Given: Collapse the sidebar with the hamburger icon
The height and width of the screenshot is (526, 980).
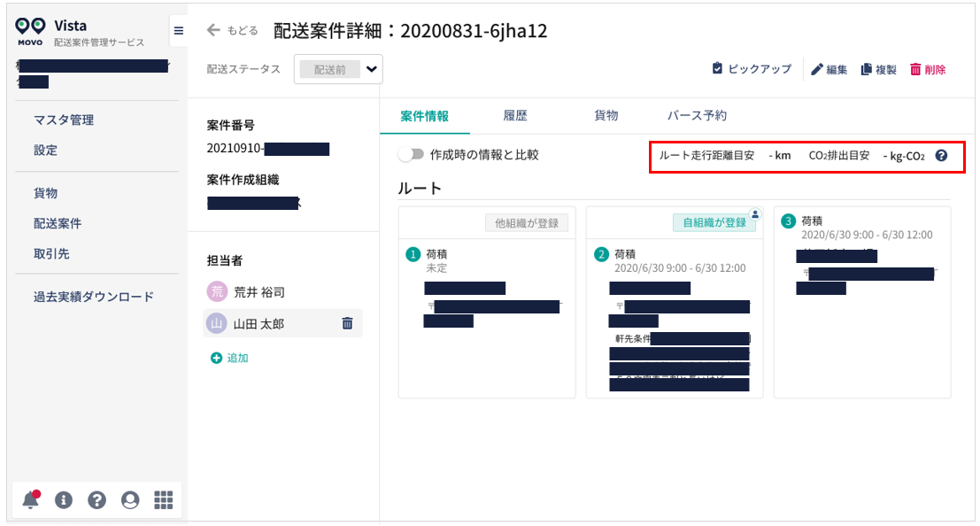Looking at the screenshot, I should tap(177, 29).
